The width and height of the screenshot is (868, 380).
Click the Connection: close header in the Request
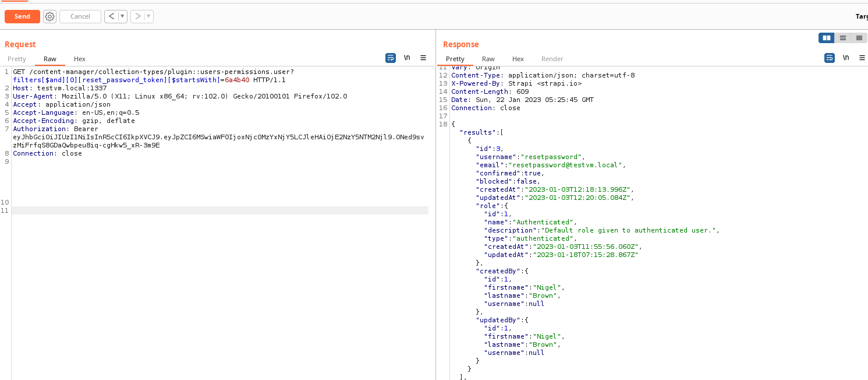(x=48, y=153)
